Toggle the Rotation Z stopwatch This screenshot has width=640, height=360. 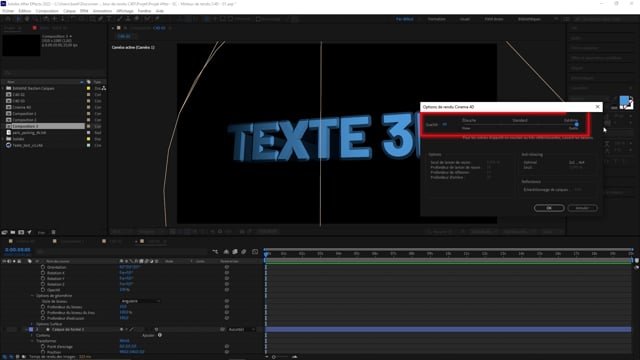coord(43,284)
